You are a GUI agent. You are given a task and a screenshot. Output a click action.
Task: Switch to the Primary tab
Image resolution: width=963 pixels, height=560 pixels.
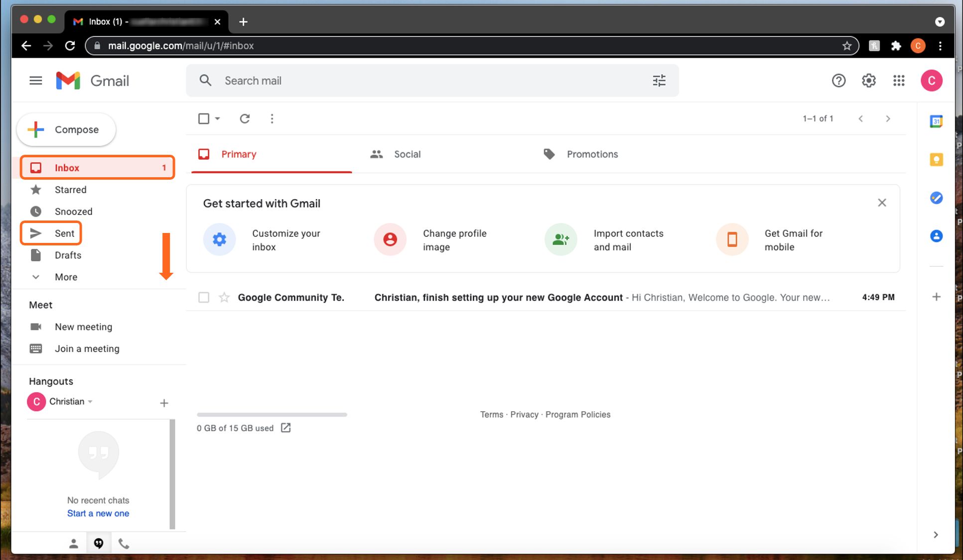point(272,154)
